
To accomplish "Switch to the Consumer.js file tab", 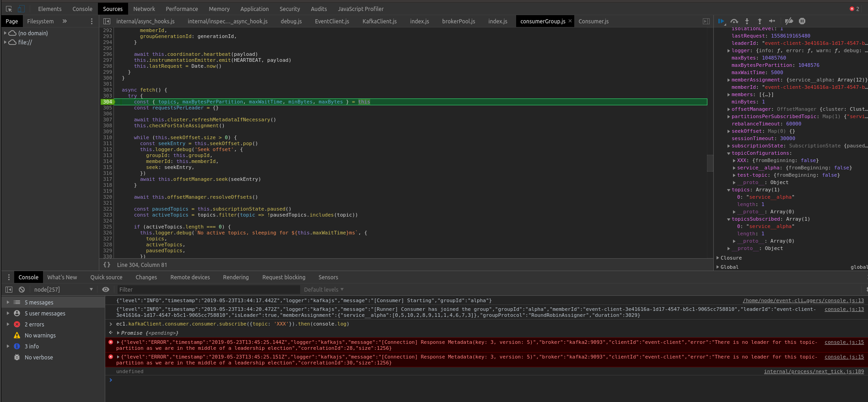I will [593, 21].
